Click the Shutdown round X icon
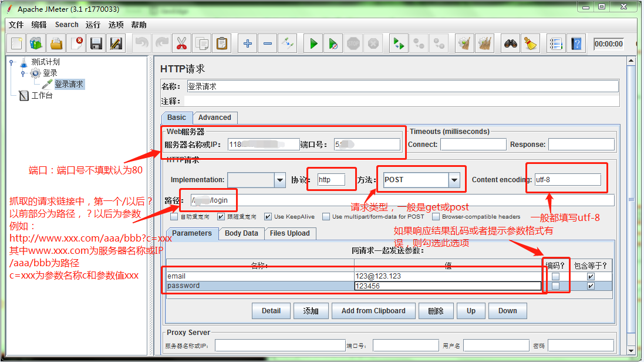644x362 pixels. pyautogui.click(x=373, y=43)
